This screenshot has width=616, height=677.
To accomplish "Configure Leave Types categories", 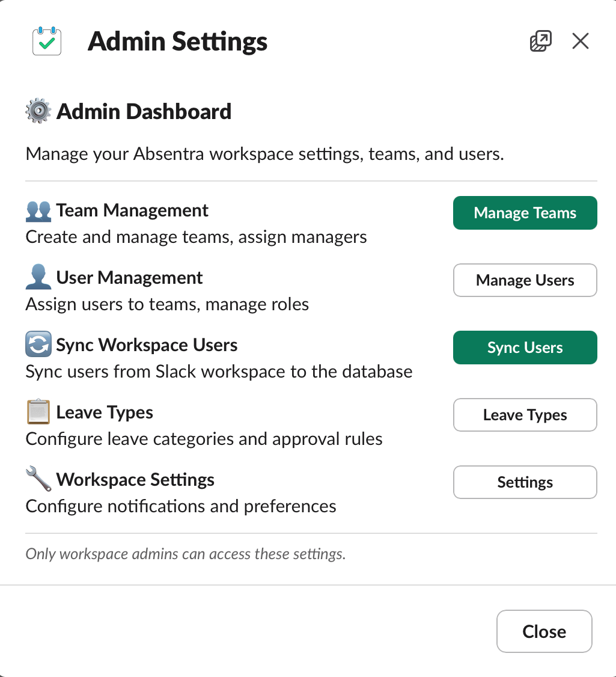I will [x=525, y=415].
